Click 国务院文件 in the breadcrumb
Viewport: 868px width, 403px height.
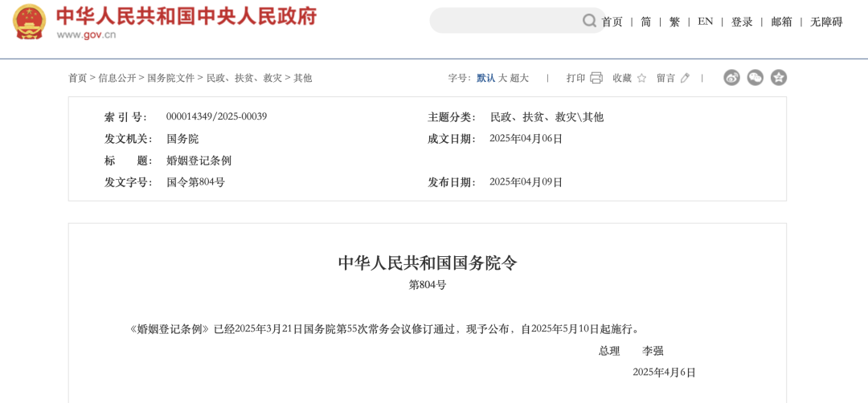coord(170,78)
